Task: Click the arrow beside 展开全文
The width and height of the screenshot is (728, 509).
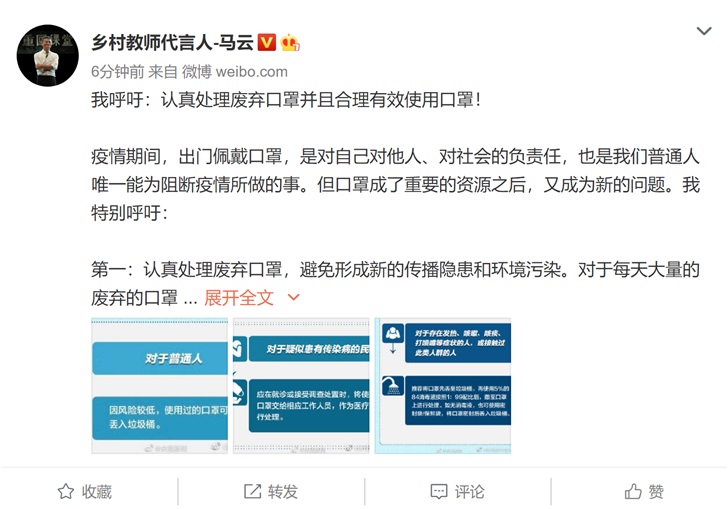Action: pyautogui.click(x=293, y=297)
